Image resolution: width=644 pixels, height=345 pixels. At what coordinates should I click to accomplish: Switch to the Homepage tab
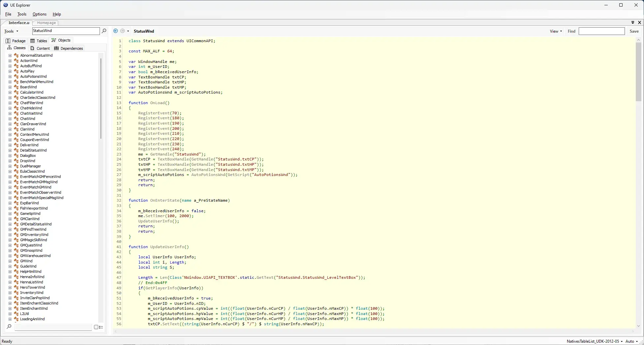[x=46, y=23]
